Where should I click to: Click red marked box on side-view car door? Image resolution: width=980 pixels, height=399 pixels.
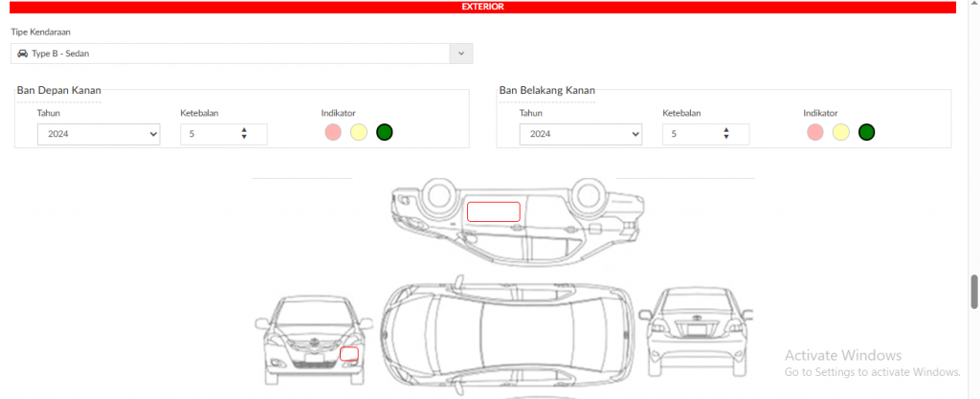point(493,211)
